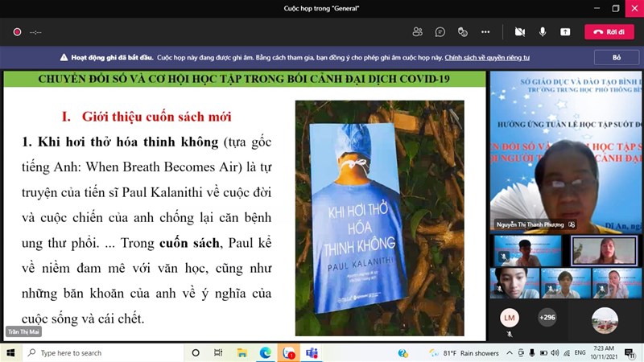Select the girl resting chin thumbnail
Screen dimensions: 644x362
pos(617,283)
